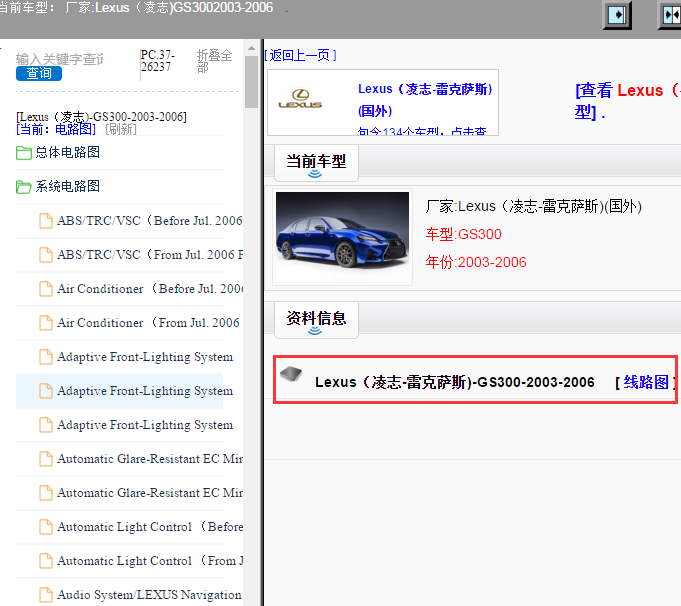681x606 pixels.
Task: Collapse the 系统电路图 folder icon
Action: click(x=23, y=187)
